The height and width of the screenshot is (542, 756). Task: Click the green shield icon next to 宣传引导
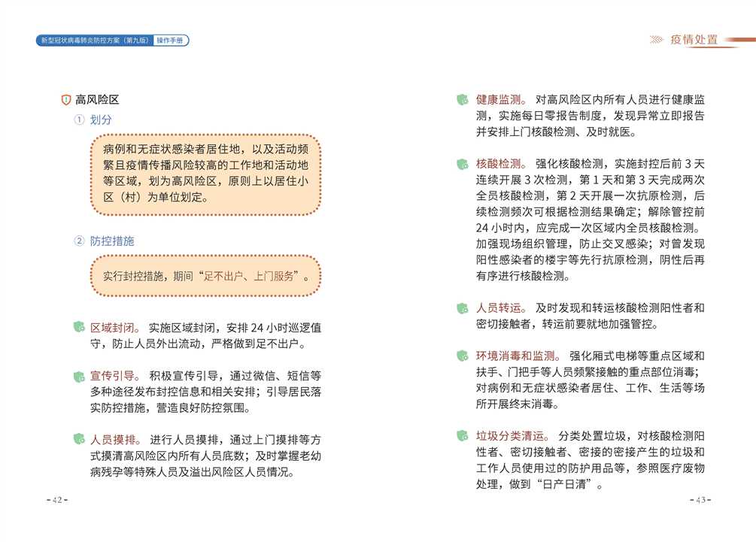coord(77,376)
